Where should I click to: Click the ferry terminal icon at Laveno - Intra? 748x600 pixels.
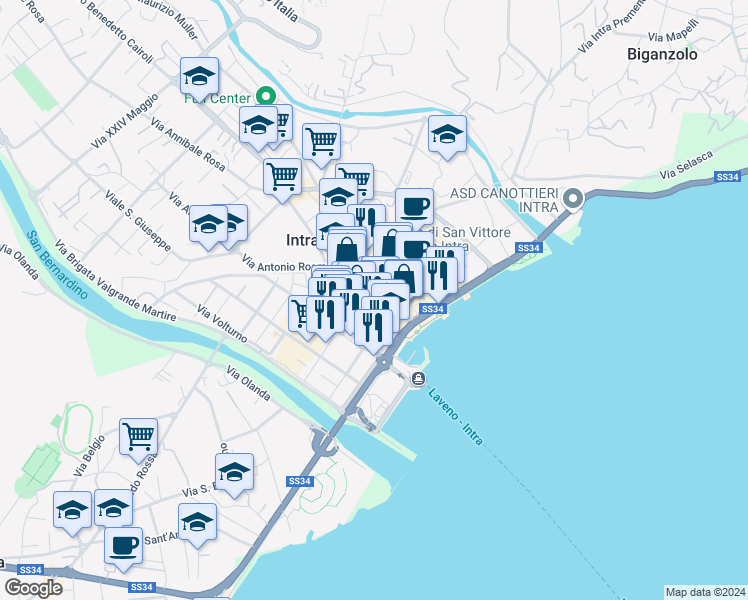click(419, 379)
